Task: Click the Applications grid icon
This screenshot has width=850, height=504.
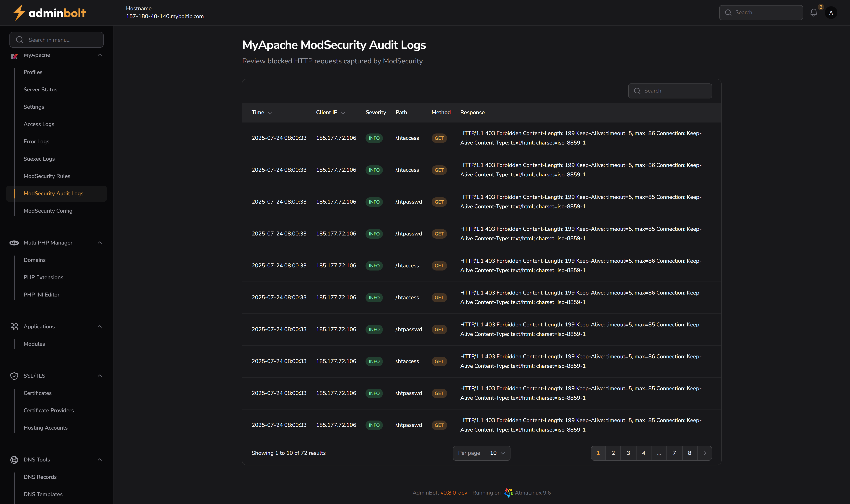Action: 14,327
